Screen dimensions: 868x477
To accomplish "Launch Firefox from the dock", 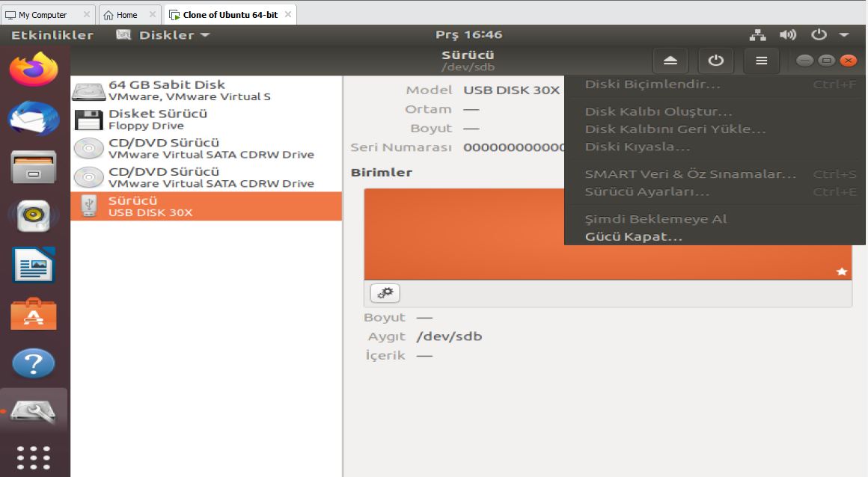I will [33, 70].
